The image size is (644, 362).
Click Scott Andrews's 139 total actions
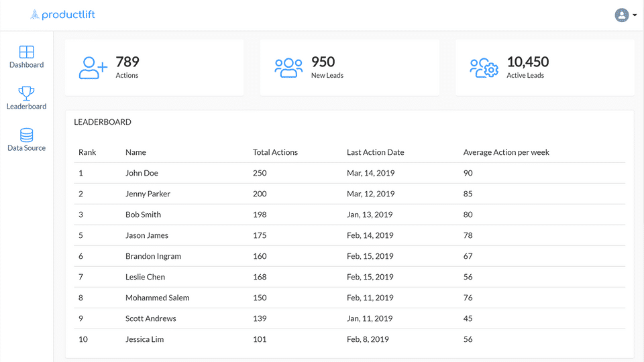pos(260,318)
